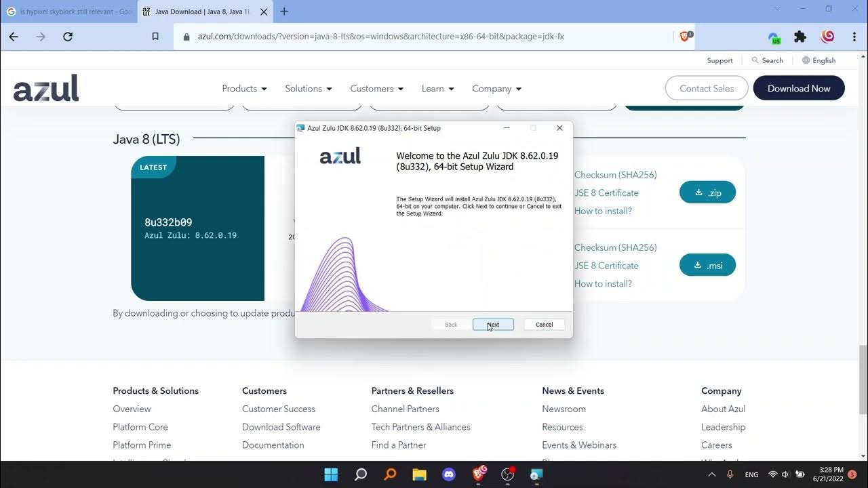868x488 pixels.
Task: Open the Brave Shields icon in address bar
Action: [x=685, y=37]
